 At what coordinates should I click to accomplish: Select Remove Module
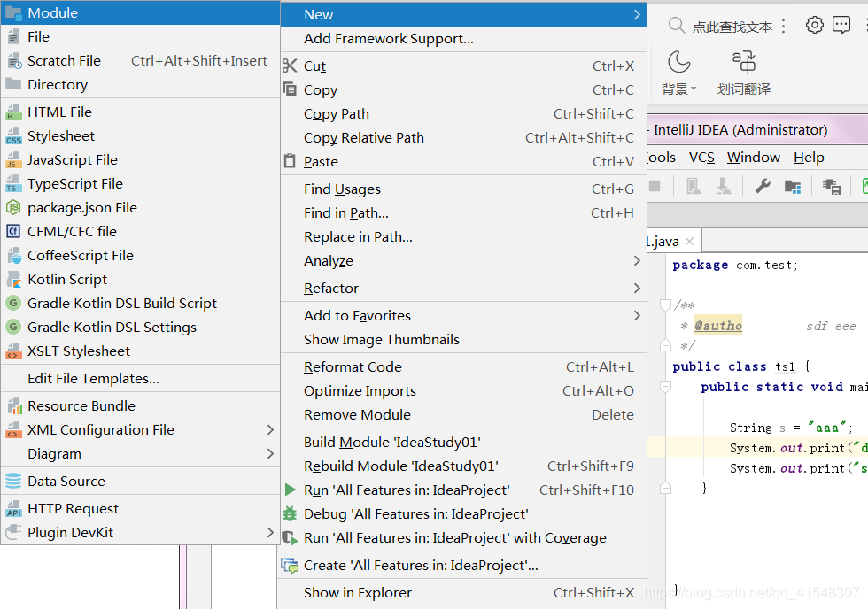(463, 415)
